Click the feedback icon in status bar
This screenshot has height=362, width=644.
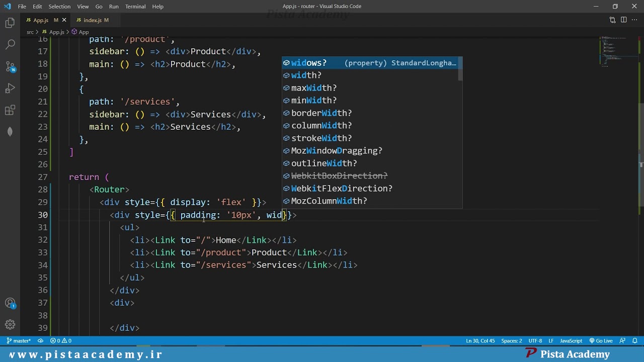pyautogui.click(x=622, y=341)
